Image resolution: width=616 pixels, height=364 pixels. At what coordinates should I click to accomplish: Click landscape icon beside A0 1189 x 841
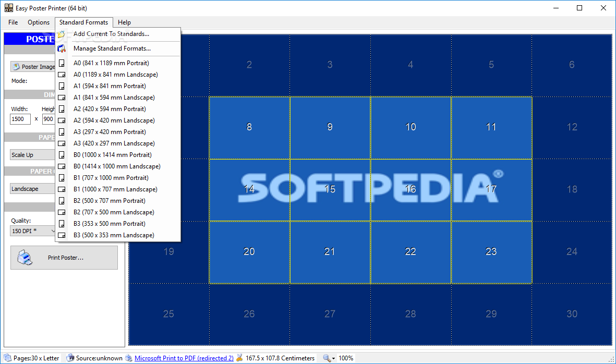[x=62, y=75]
